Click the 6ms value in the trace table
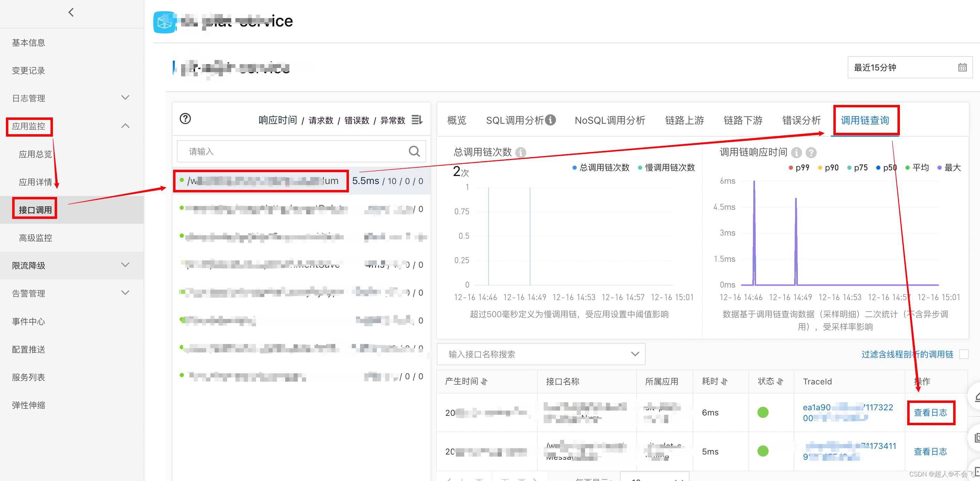This screenshot has width=980, height=481. (710, 412)
